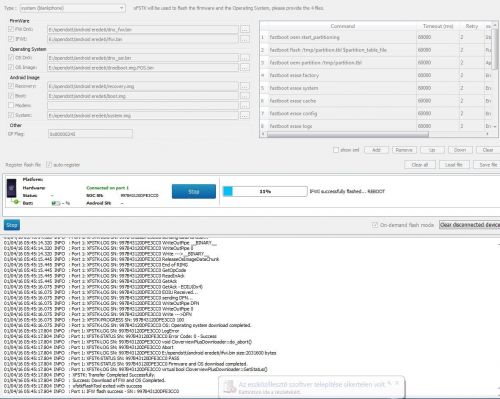Browse for the FW Dnx file

245,29
